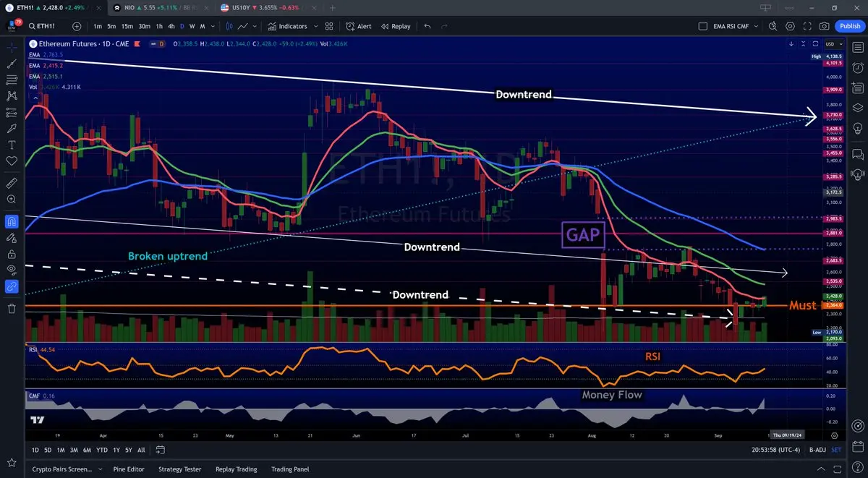Open the go to date calendar icon

[x=161, y=450]
